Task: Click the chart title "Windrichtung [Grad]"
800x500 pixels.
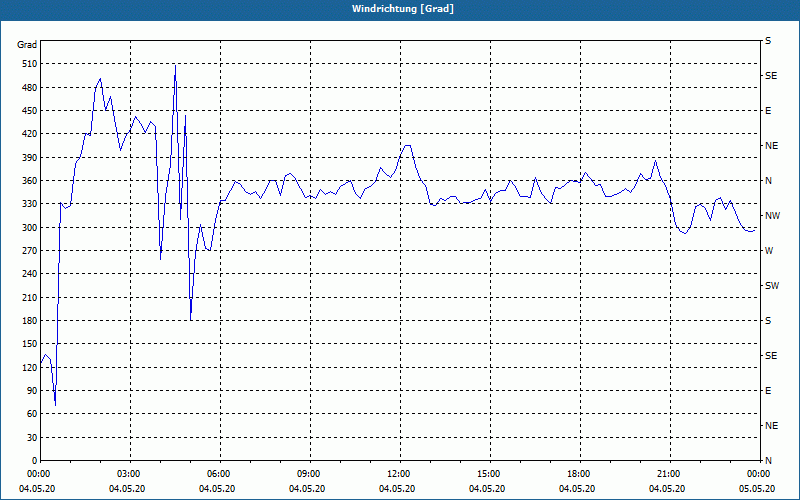Action: 403,9
